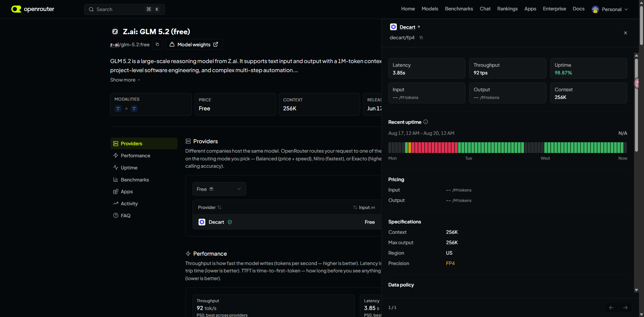The width and height of the screenshot is (644, 317).
Task: Open the Decart provider link in panel header
Action: pos(410,27)
